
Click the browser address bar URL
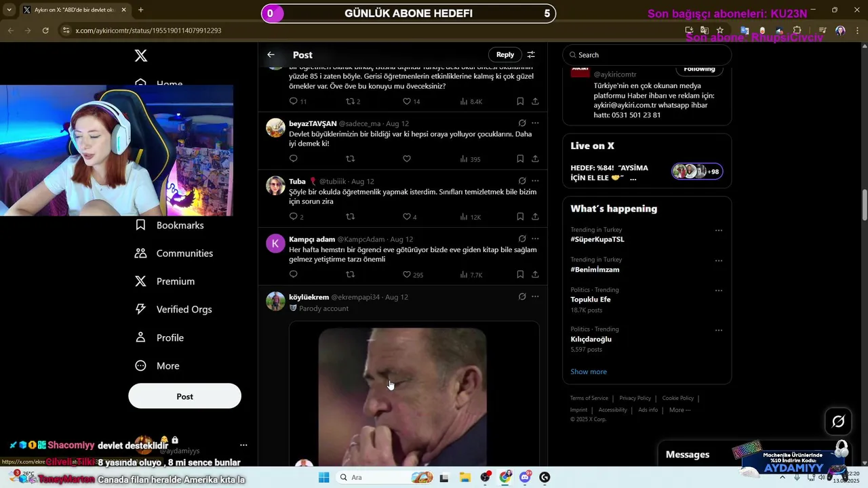coord(149,30)
